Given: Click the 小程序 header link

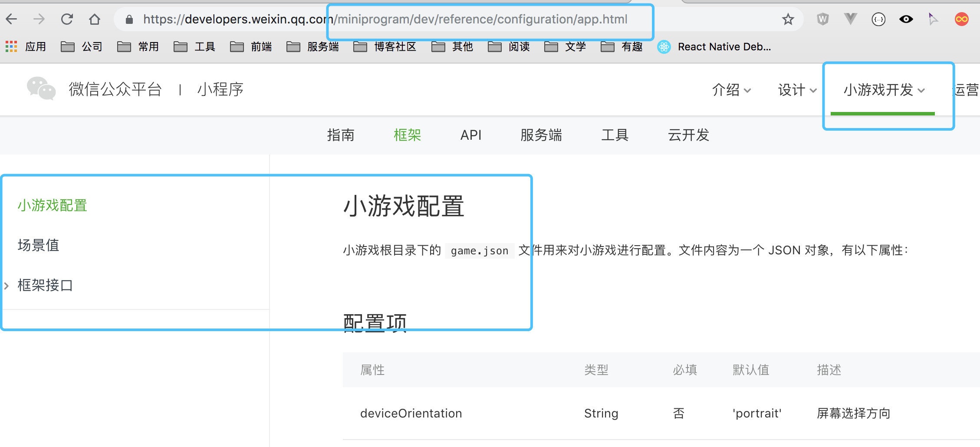Looking at the screenshot, I should pos(220,89).
